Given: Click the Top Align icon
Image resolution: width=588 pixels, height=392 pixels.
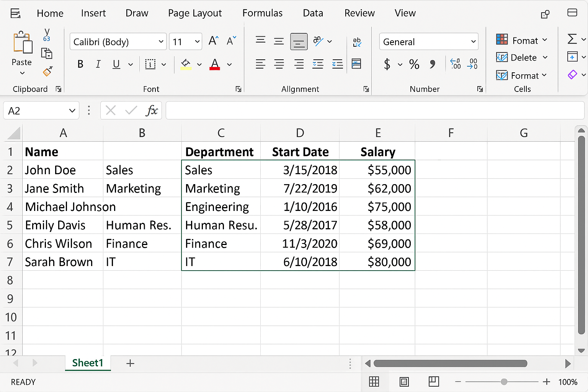Looking at the screenshot, I should pos(261,40).
